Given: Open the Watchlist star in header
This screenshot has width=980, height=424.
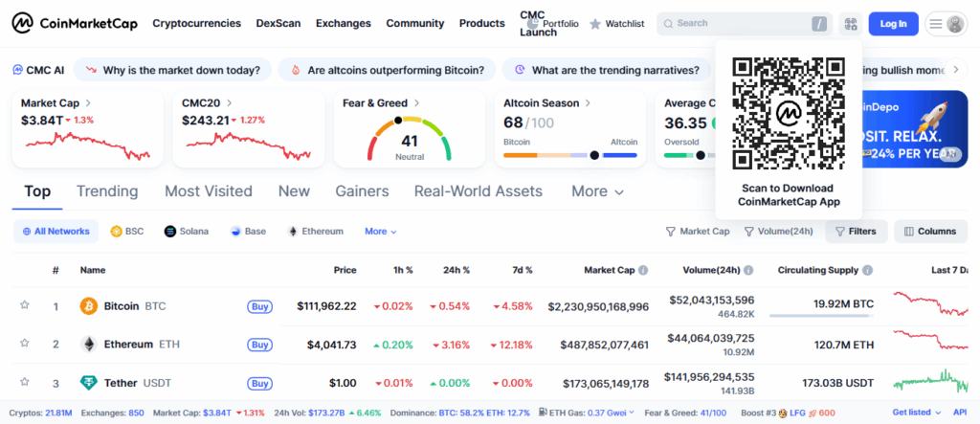Looking at the screenshot, I should [x=595, y=24].
